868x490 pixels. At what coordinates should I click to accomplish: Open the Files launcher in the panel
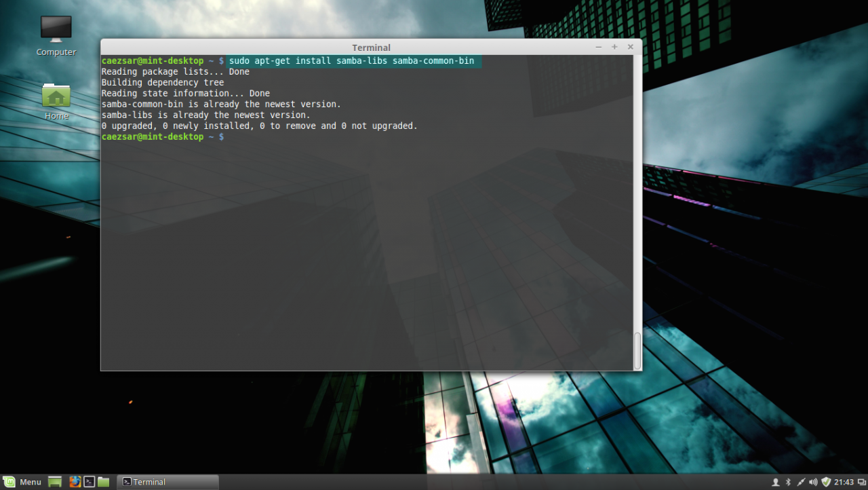coord(103,482)
